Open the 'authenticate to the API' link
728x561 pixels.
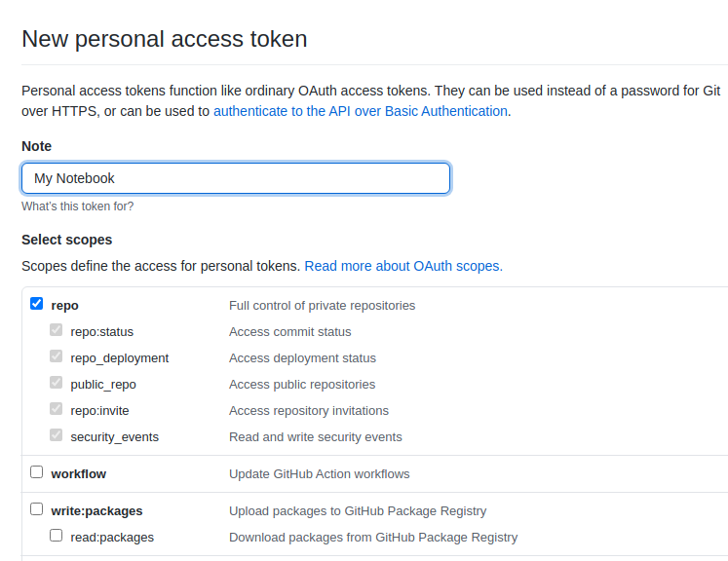point(361,111)
